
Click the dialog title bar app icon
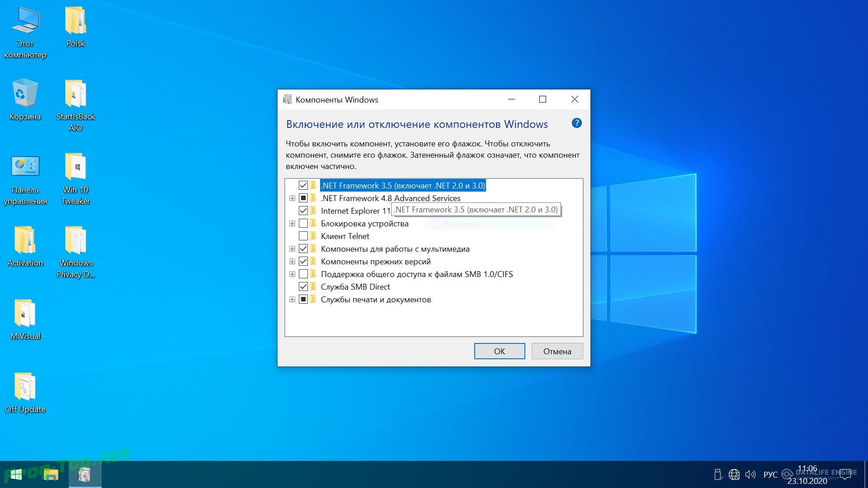[x=288, y=99]
